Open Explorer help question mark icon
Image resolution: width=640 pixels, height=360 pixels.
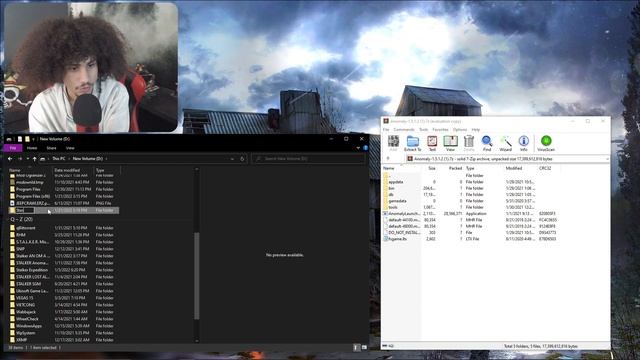point(365,148)
